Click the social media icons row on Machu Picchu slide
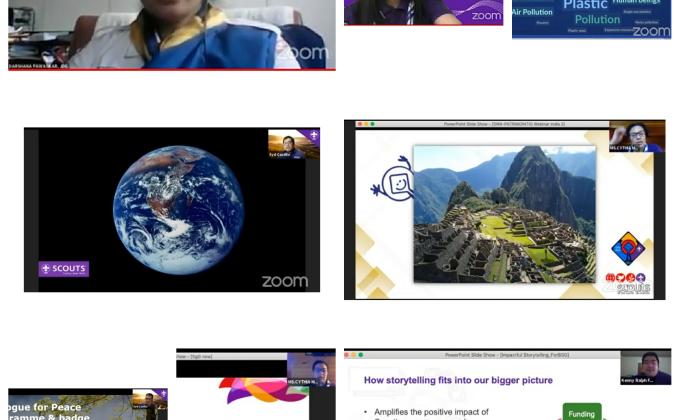The height and width of the screenshot is (420, 680). 625,277
